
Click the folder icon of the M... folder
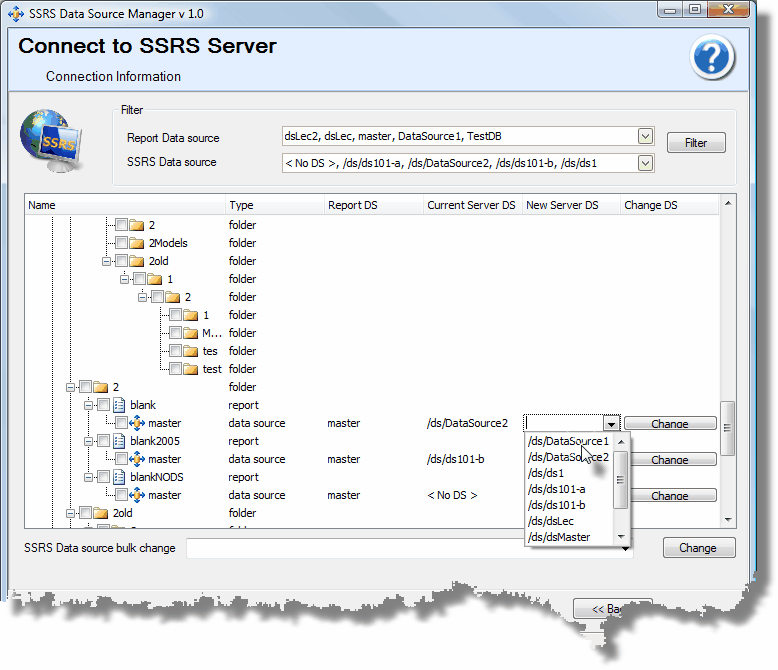(191, 333)
